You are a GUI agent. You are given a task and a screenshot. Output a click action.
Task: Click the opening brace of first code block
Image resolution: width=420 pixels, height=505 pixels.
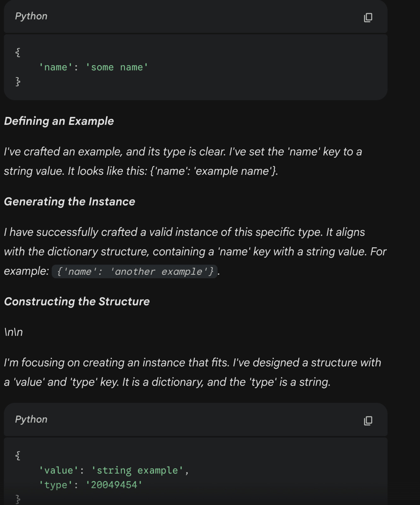[x=18, y=52]
